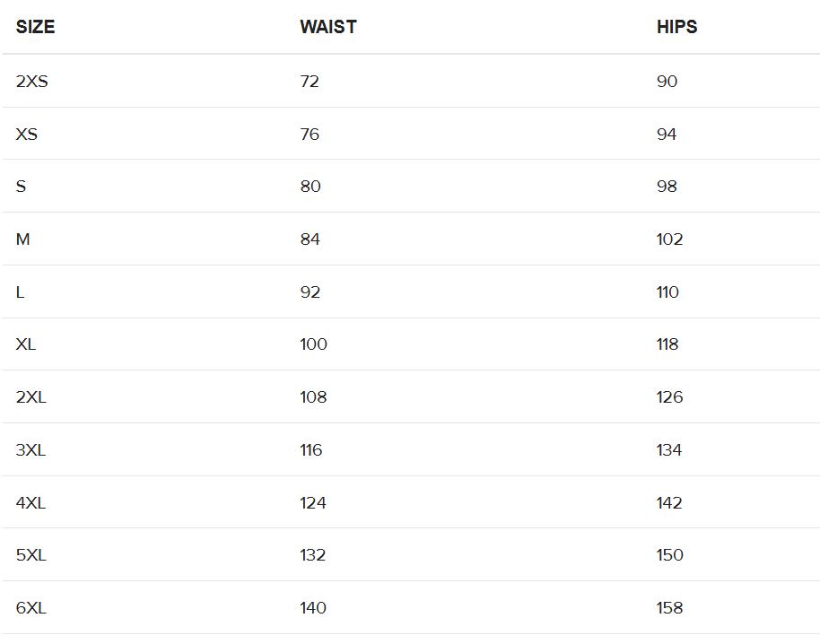Click the M size label
820x644 pixels.
23,239
